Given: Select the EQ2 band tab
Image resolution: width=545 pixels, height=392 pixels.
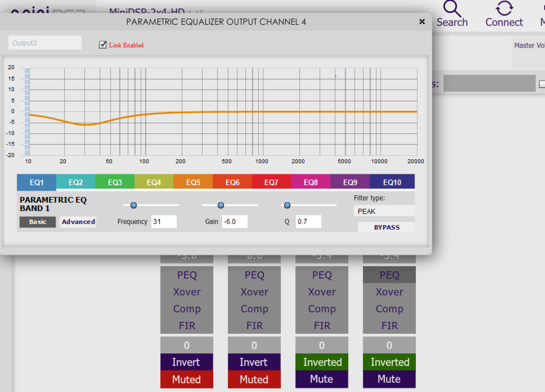Looking at the screenshot, I should [75, 182].
